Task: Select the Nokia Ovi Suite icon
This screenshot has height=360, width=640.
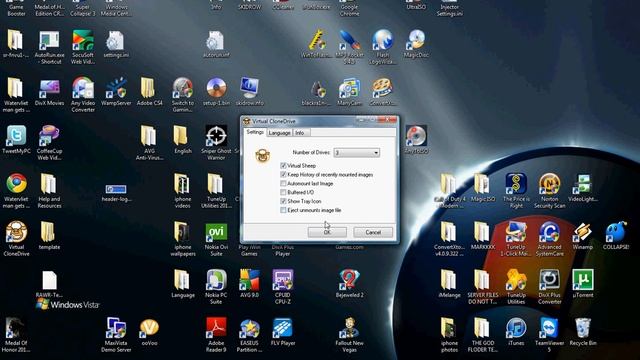Action: tap(216, 239)
